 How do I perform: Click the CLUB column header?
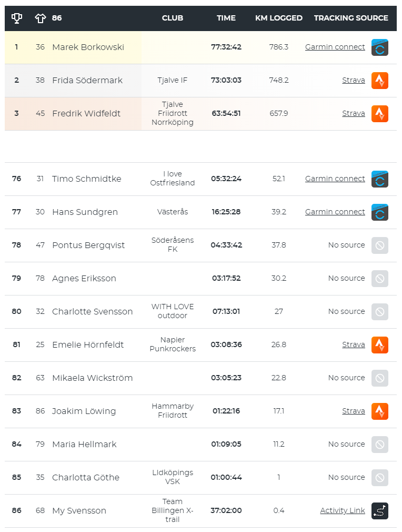173,18
